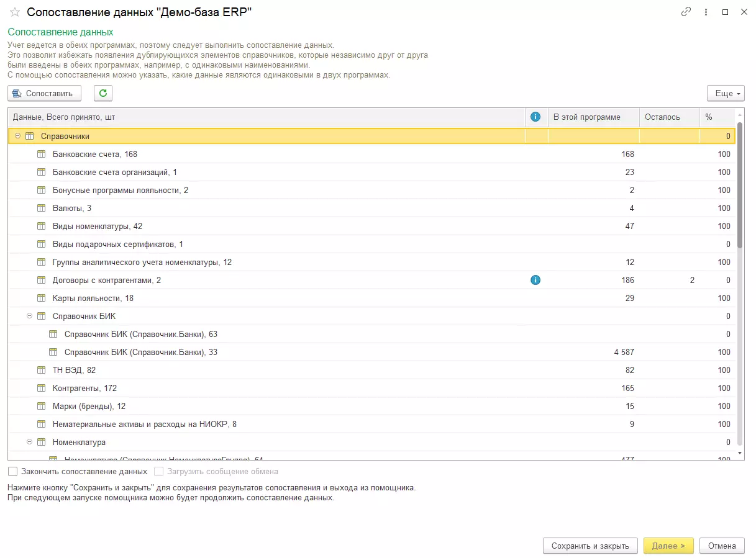756x558 pixels.
Task: Click table icon beside ТН ВЭД, 82
Action: point(42,370)
